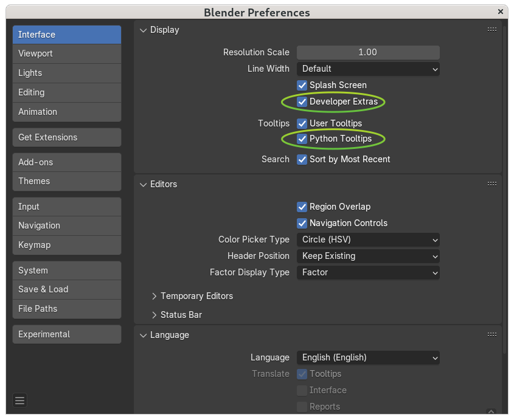The height and width of the screenshot is (420, 514).
Task: Close the Blender Preferences window
Action: (500, 12)
